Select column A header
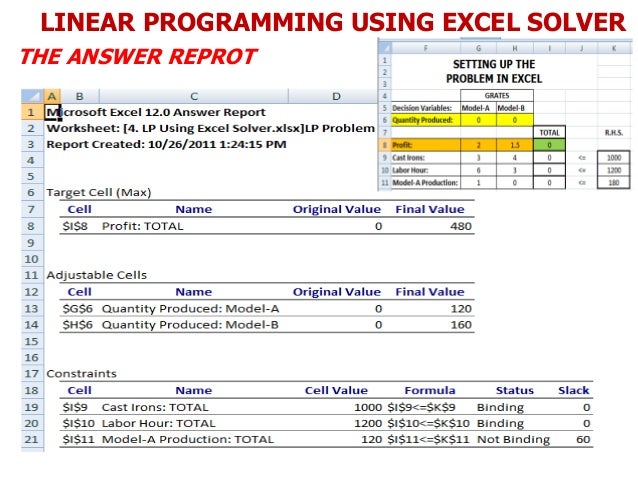 point(52,96)
